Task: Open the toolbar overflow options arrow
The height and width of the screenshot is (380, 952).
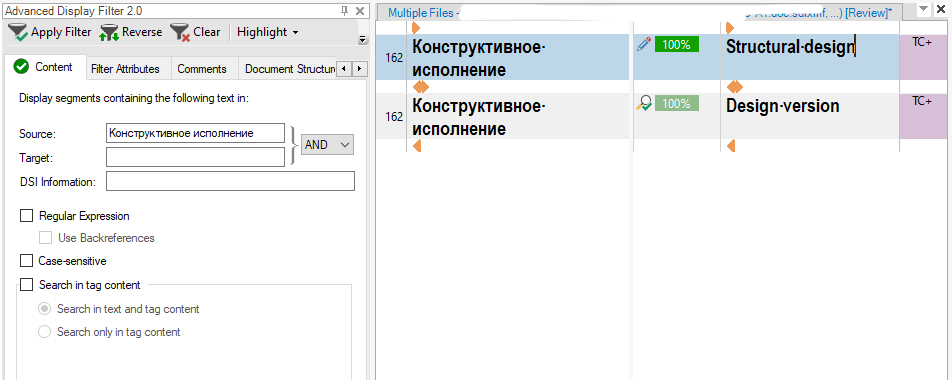Action: pyautogui.click(x=362, y=40)
